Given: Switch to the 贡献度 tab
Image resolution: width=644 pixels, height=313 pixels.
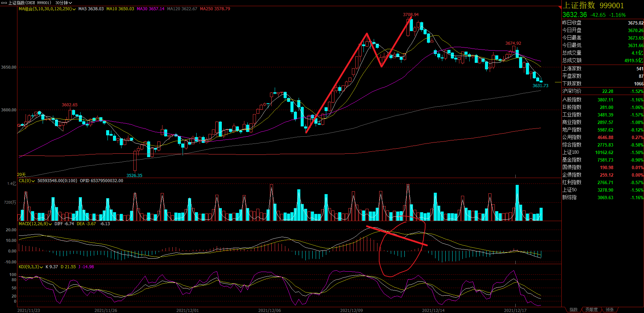Looking at the screenshot, I should pyautogui.click(x=591, y=310).
